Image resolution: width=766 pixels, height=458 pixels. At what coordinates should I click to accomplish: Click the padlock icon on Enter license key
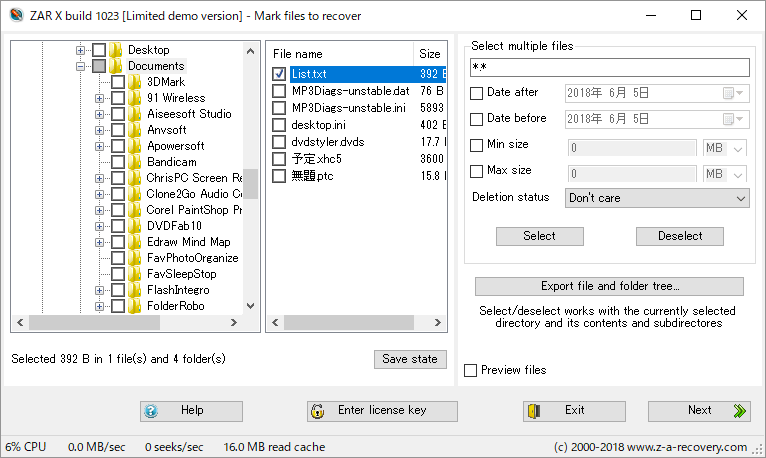(x=318, y=411)
